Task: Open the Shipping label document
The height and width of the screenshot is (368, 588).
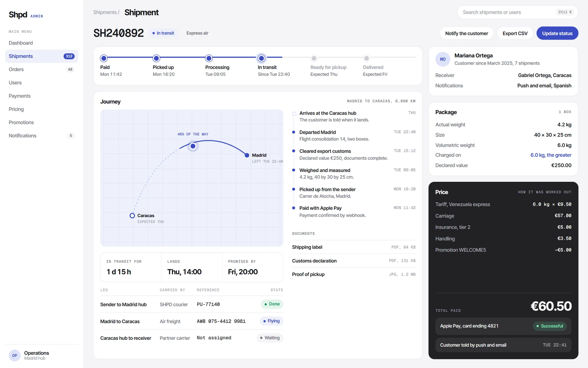Action: point(354,247)
